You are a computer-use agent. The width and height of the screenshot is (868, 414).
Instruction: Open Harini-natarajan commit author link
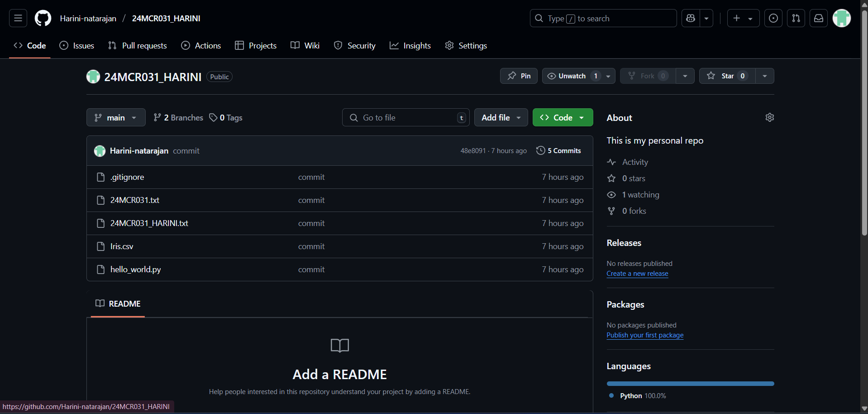(139, 151)
